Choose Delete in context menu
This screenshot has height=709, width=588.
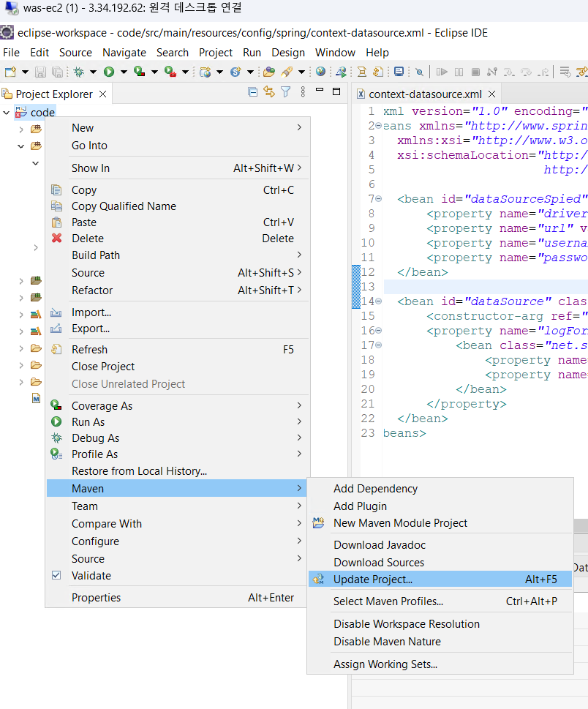[x=178, y=239]
